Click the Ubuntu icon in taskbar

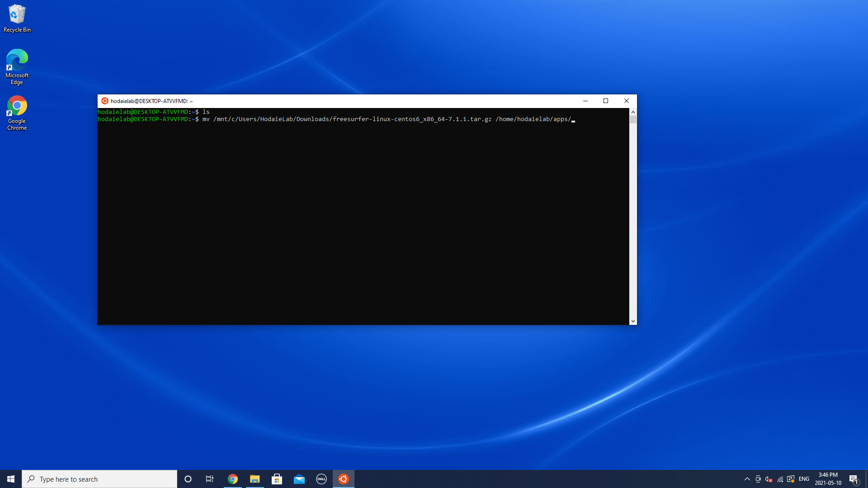[344, 479]
